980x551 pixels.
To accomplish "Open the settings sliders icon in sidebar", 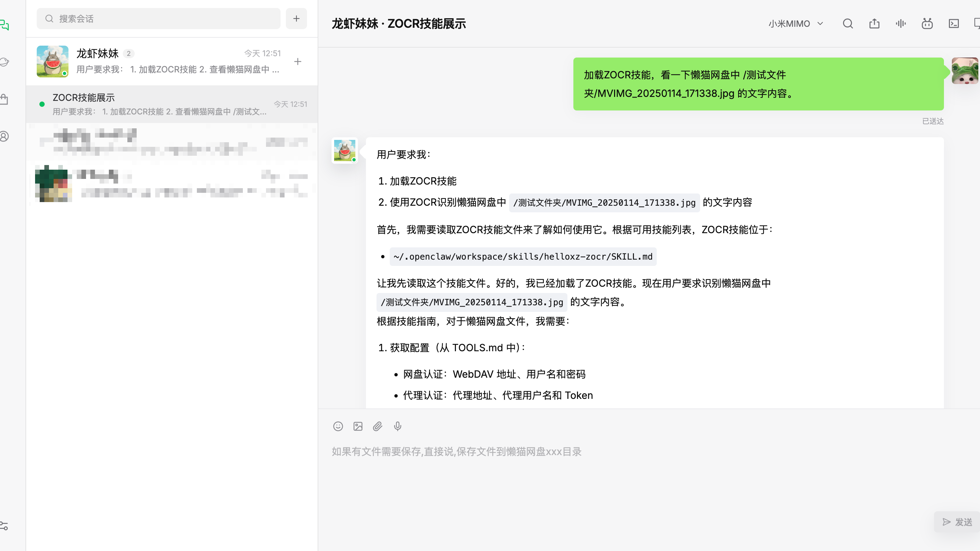I will pos(4,526).
